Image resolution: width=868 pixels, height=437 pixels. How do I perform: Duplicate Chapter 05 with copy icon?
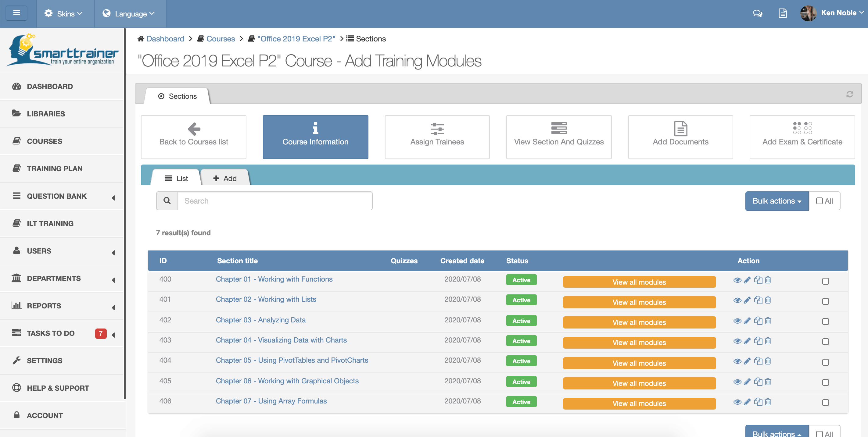tap(758, 361)
